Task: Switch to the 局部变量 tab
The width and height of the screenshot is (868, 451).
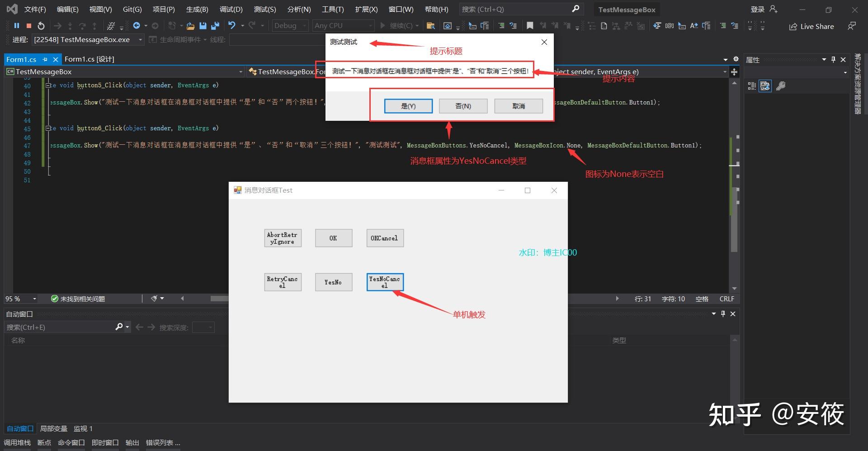Action: [53, 428]
